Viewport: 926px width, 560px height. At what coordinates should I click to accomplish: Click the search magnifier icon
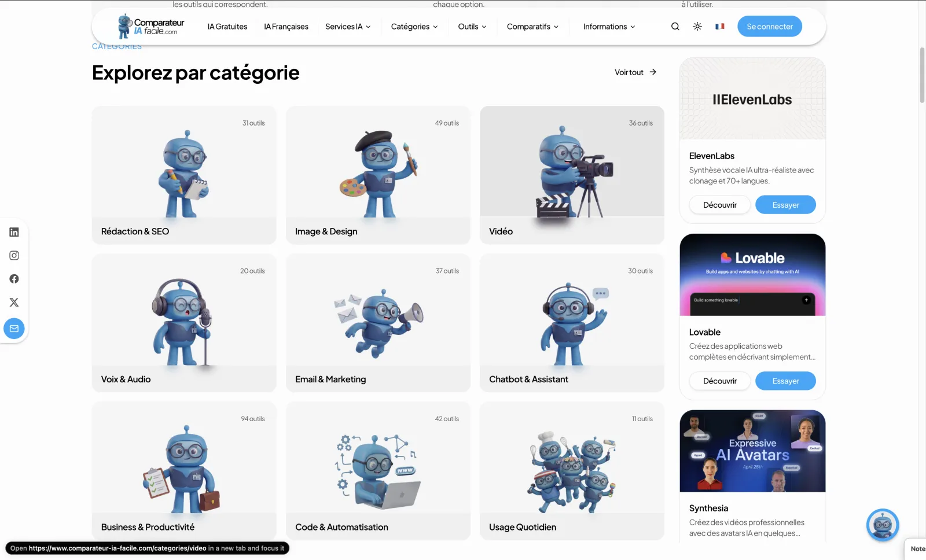pyautogui.click(x=675, y=27)
